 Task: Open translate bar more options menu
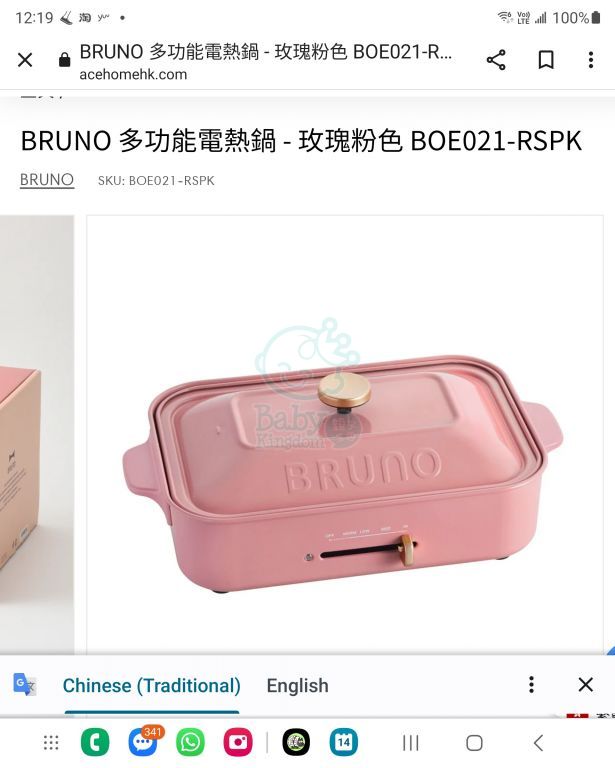click(x=531, y=684)
